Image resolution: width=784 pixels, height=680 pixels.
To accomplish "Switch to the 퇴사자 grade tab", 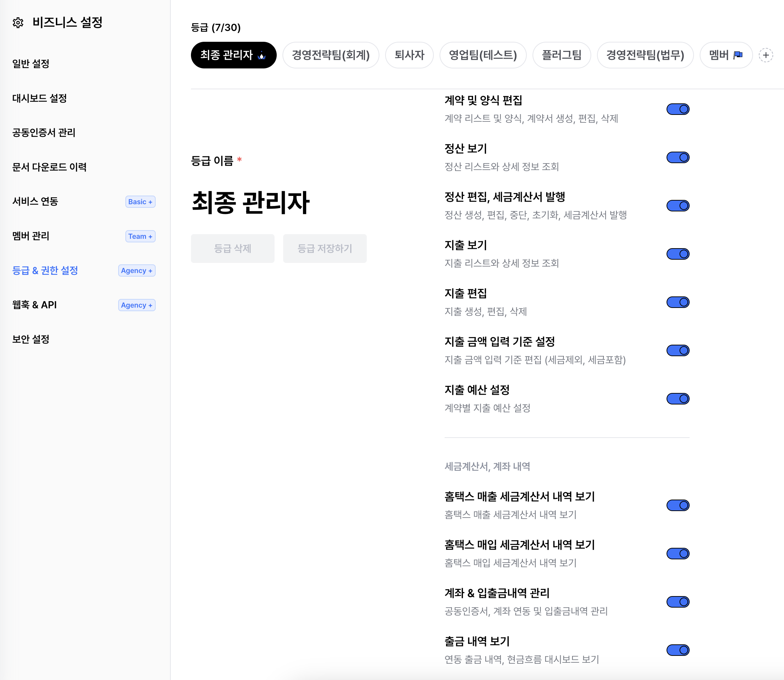I will [x=409, y=55].
